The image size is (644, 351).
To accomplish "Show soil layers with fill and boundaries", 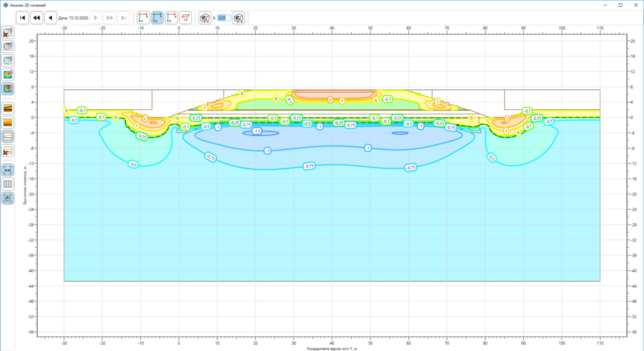I will 8,108.
